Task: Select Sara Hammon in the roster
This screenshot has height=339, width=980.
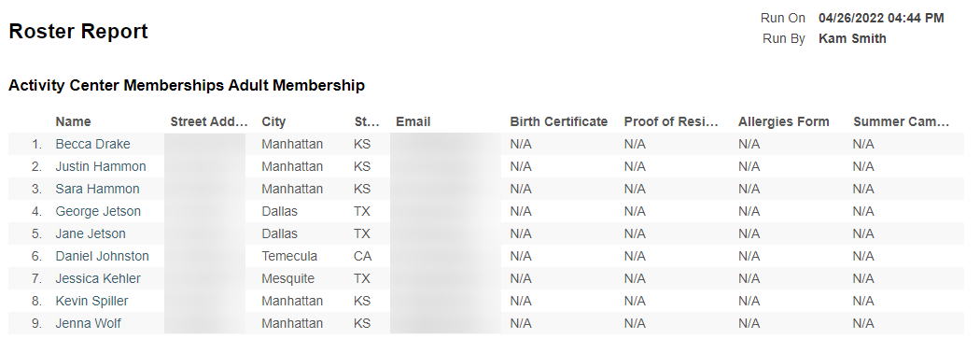Action: click(x=97, y=189)
